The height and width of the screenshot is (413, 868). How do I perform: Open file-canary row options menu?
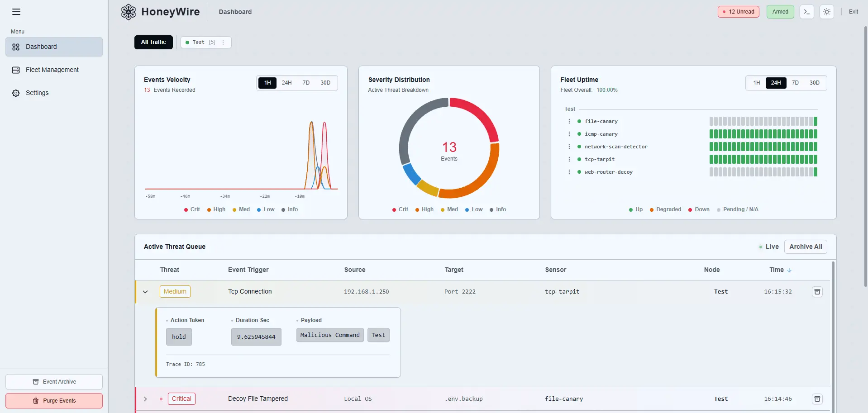click(569, 121)
